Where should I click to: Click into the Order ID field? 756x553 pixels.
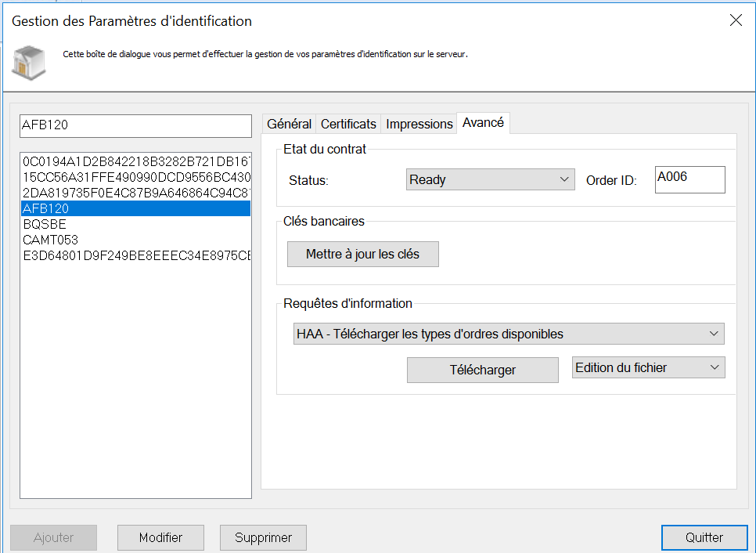[689, 179]
